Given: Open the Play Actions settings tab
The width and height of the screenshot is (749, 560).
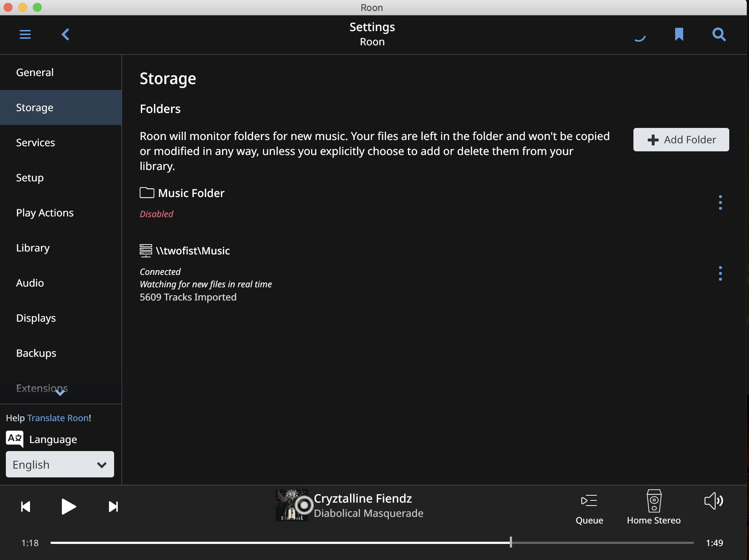Looking at the screenshot, I should [61, 213].
